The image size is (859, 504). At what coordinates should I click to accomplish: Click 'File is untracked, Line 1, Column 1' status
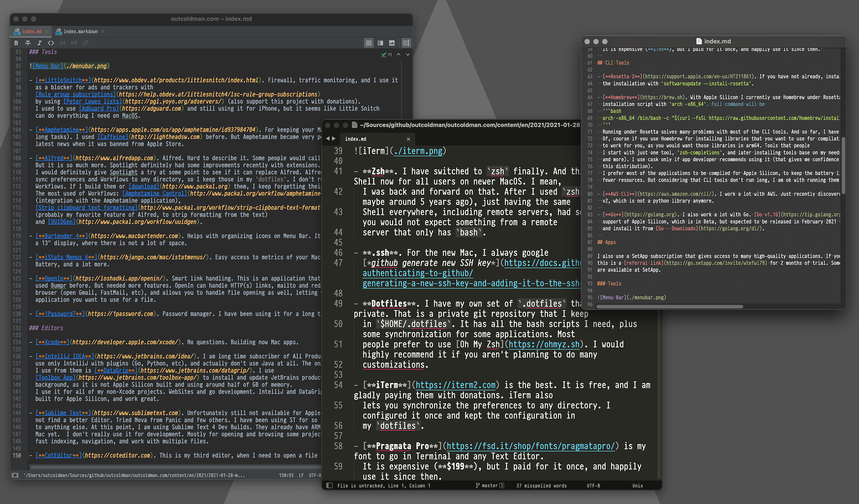pos(383,485)
